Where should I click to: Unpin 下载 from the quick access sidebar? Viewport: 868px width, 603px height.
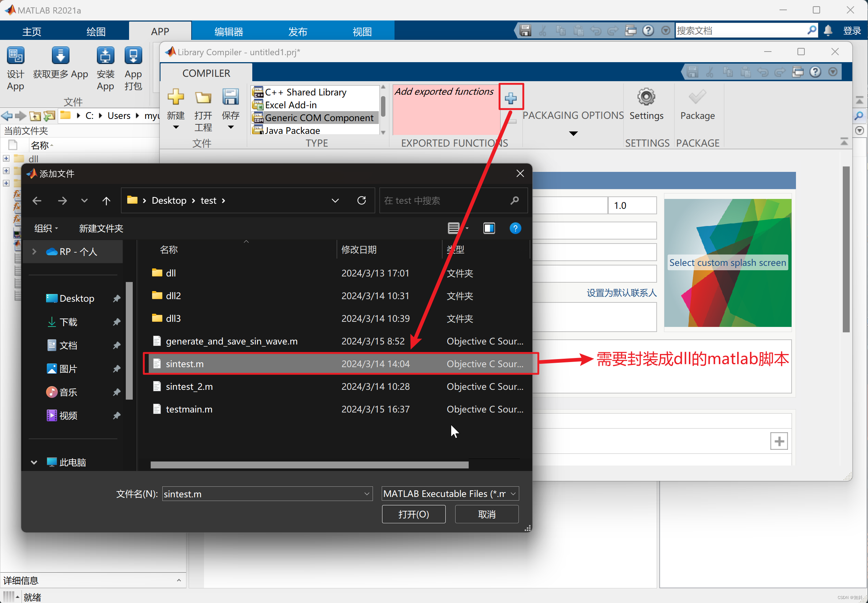tap(116, 322)
